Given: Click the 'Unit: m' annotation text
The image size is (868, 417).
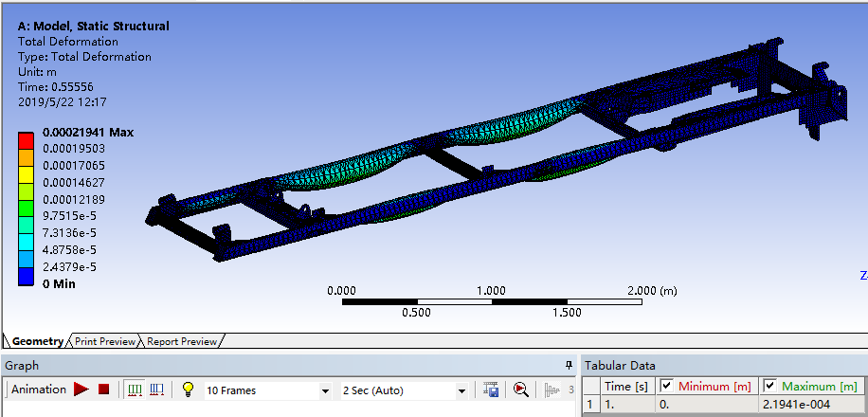Looking at the screenshot, I should pos(37,72).
